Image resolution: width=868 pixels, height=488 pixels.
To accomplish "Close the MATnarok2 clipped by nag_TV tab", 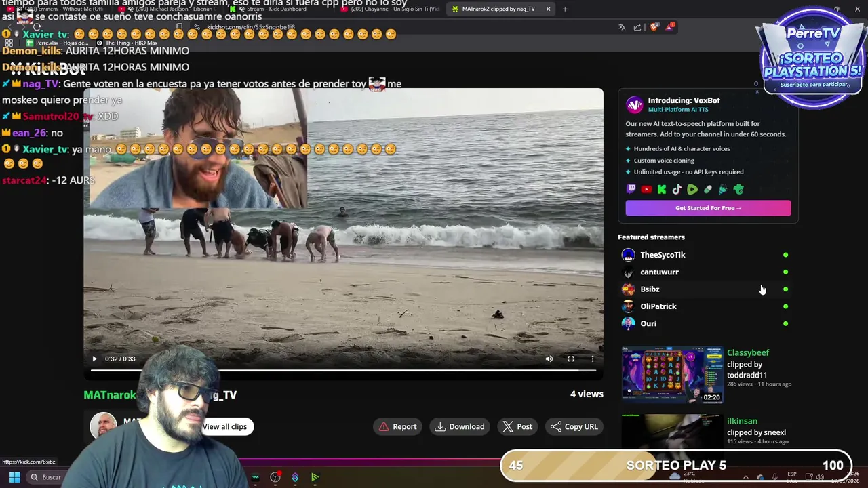I will (548, 9).
